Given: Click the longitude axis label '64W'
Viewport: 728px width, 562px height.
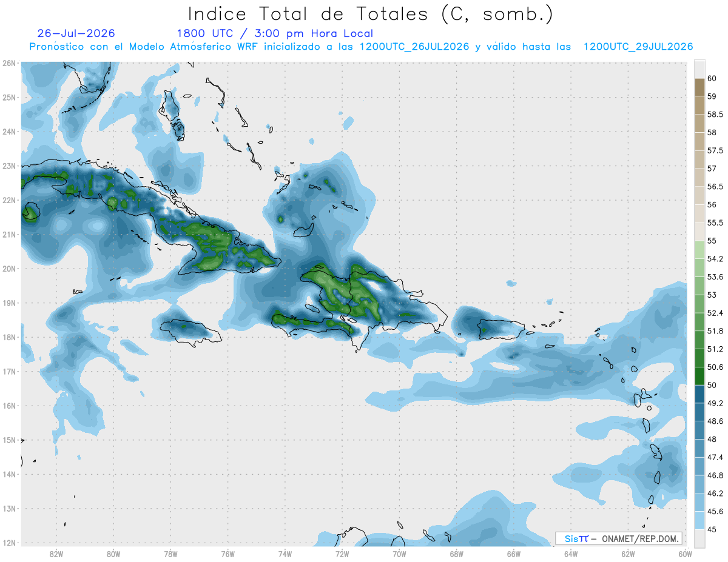Looking at the screenshot, I should point(571,554).
